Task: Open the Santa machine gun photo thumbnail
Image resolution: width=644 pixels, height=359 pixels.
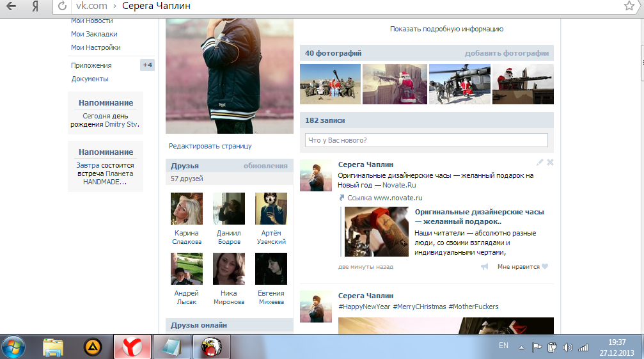Action: tap(523, 84)
